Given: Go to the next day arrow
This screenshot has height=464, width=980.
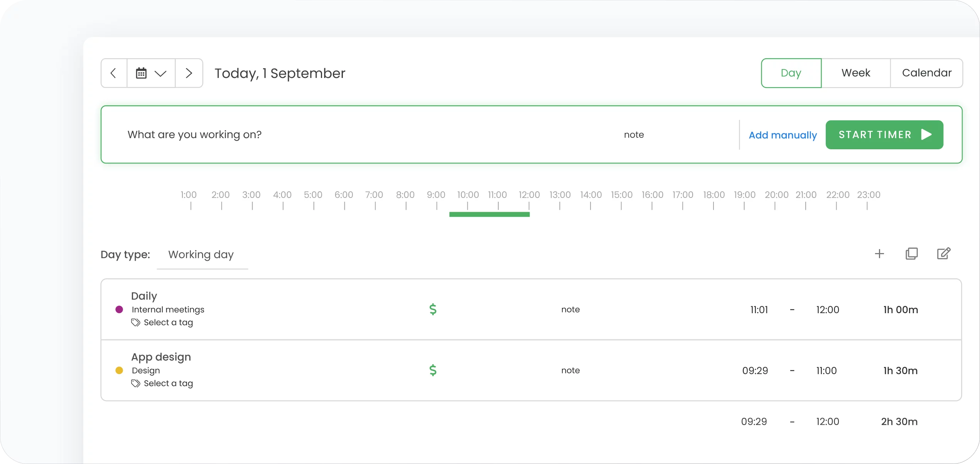Looking at the screenshot, I should coord(189,73).
